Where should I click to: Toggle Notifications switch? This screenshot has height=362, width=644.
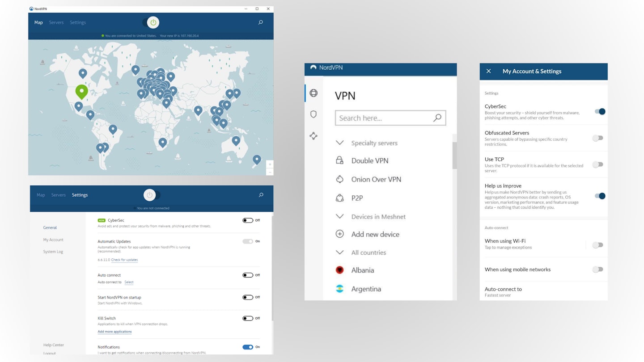(248, 347)
